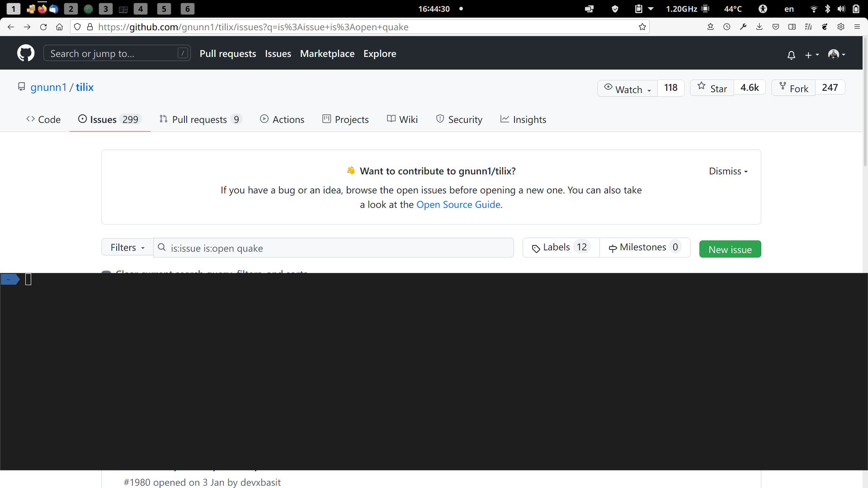The image size is (868, 488).
Task: Click the browser forward arrow
Action: pos(27,27)
